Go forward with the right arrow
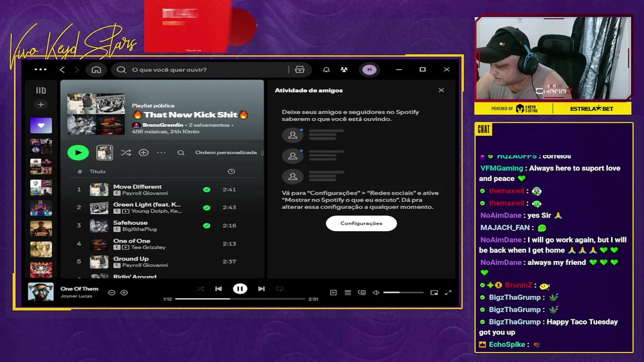 click(x=76, y=69)
